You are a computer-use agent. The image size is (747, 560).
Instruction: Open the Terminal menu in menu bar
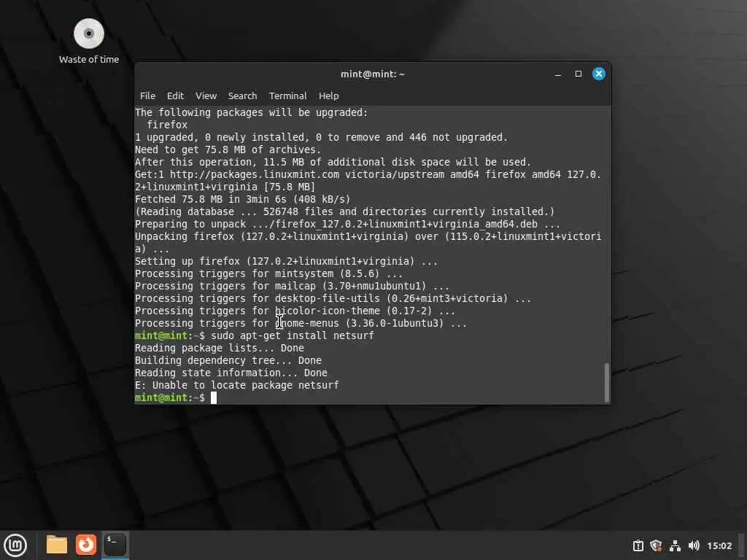tap(287, 96)
